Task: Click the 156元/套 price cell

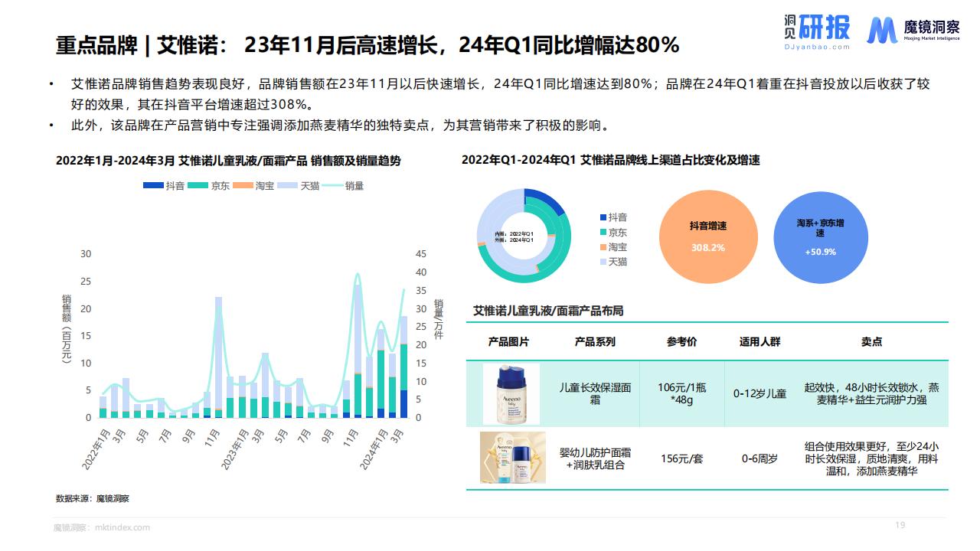Action: tap(681, 458)
